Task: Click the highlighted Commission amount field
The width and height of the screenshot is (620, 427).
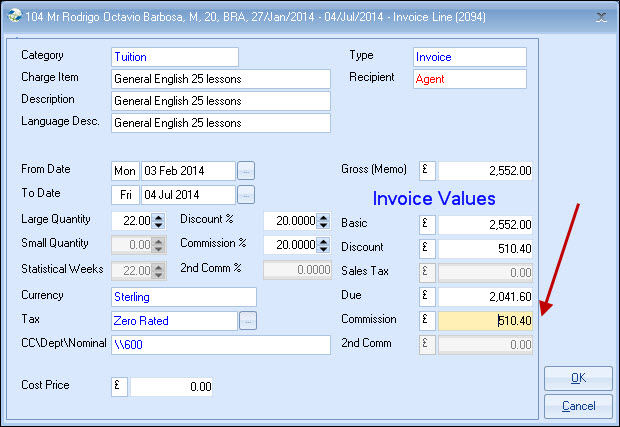Action: coord(485,321)
